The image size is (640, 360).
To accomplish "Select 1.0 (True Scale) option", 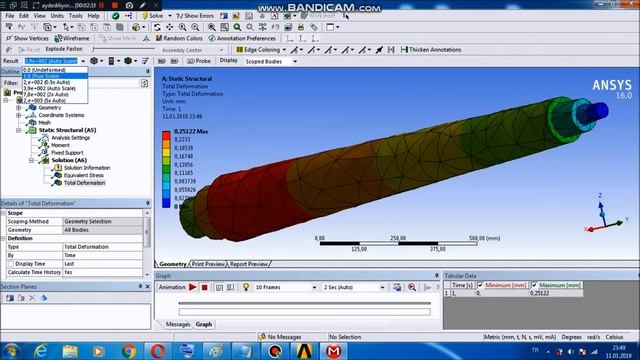I will [55, 76].
